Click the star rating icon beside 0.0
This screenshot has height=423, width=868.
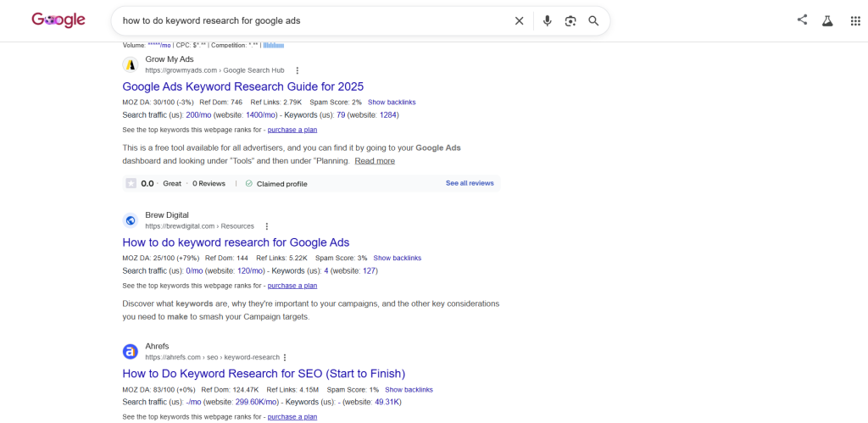[131, 183]
